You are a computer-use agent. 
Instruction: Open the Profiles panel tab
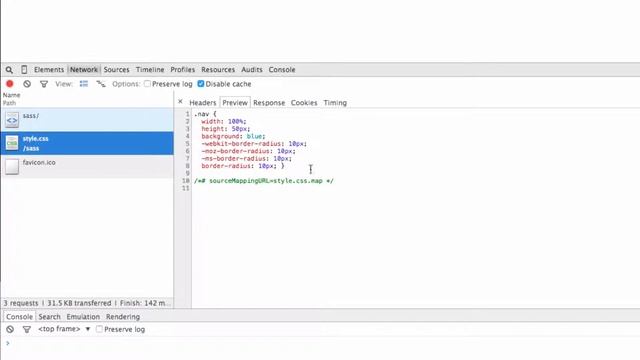[x=182, y=70]
